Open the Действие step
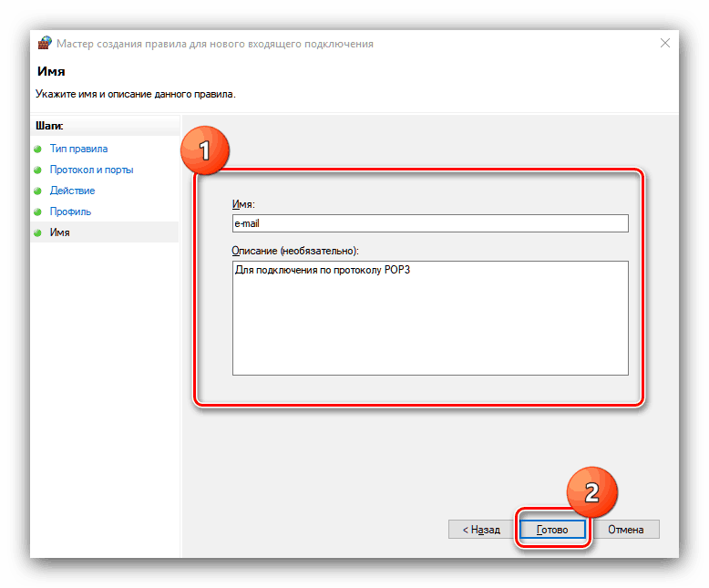The image size is (709, 588). [x=72, y=191]
